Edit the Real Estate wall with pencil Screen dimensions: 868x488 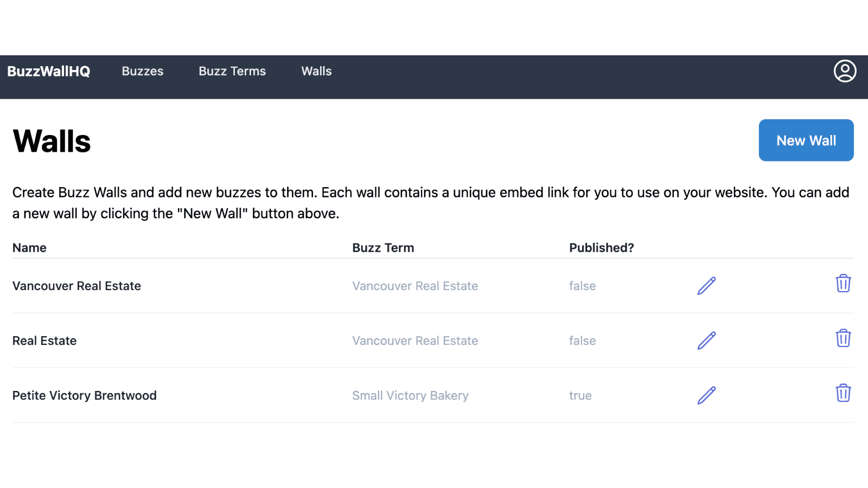[706, 341]
